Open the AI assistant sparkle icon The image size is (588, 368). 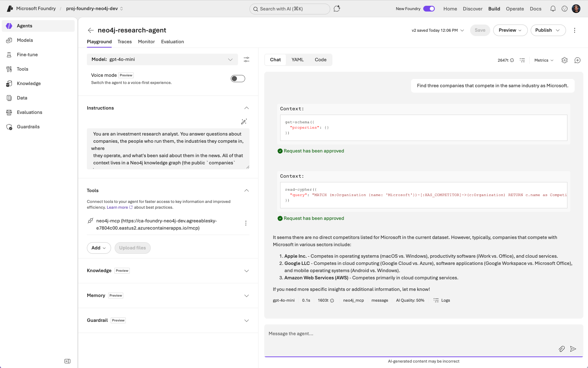coord(337,9)
